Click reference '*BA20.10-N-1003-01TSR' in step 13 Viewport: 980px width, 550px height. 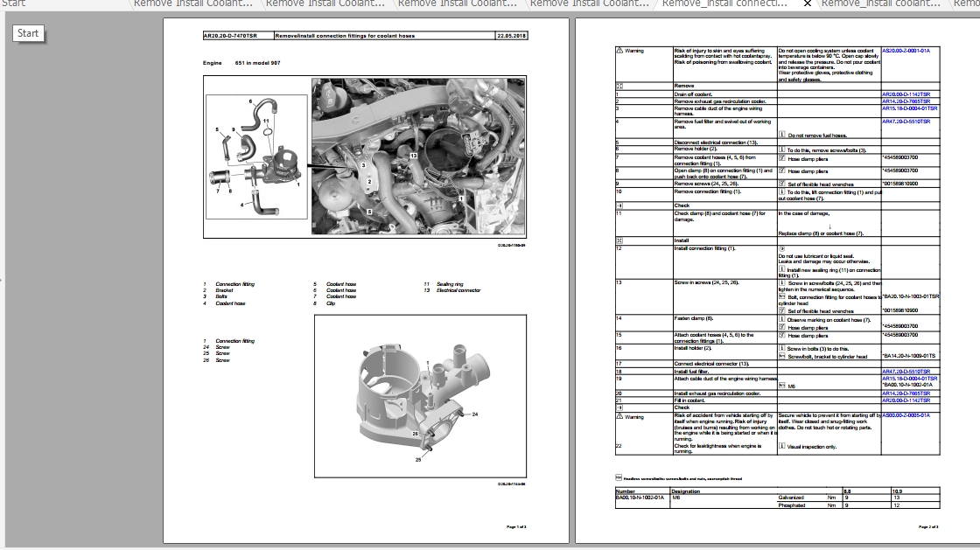click(x=911, y=296)
